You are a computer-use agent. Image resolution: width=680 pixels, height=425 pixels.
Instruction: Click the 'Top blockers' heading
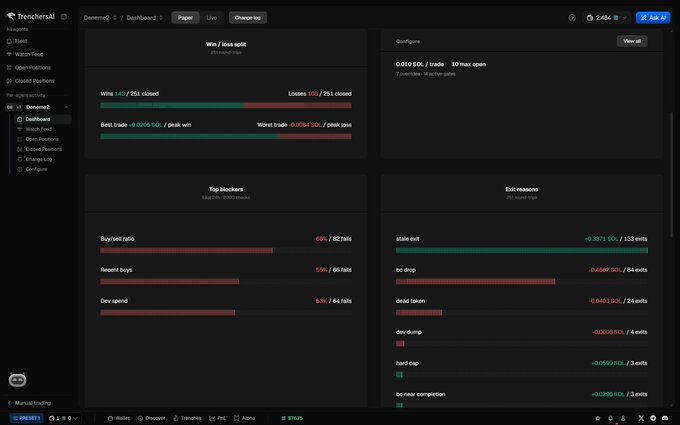coord(226,190)
